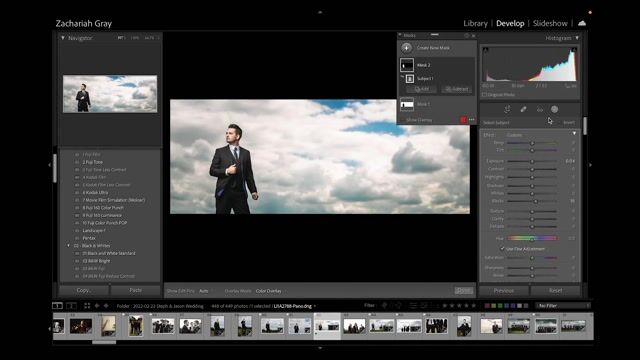Screen dimensions: 640x360
Task: Click the Previous button
Action: pyautogui.click(x=504, y=291)
